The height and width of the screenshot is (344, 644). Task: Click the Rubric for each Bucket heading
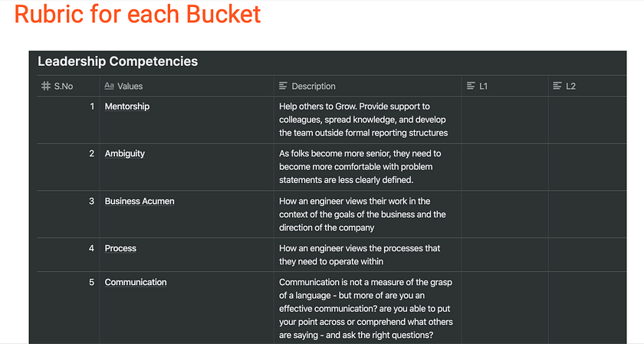coord(138,15)
